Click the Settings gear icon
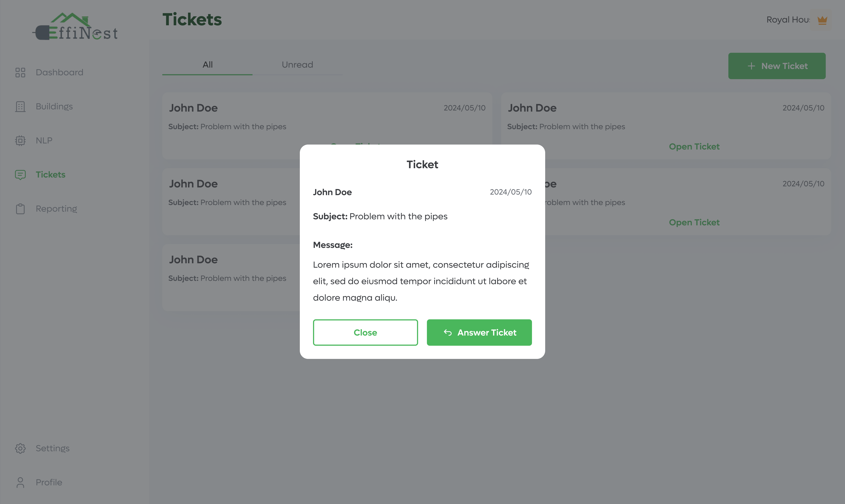845x504 pixels. pos(20,448)
